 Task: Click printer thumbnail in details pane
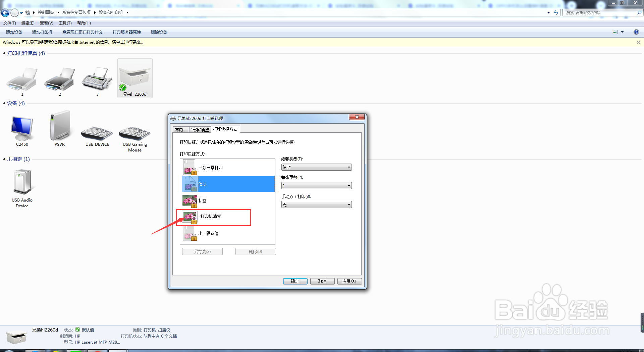[x=16, y=337]
